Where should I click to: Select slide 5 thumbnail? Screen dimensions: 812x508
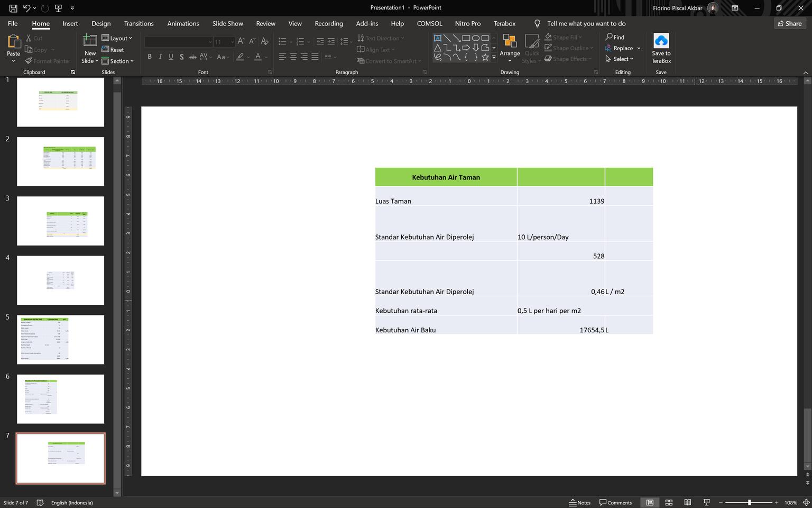[60, 339]
